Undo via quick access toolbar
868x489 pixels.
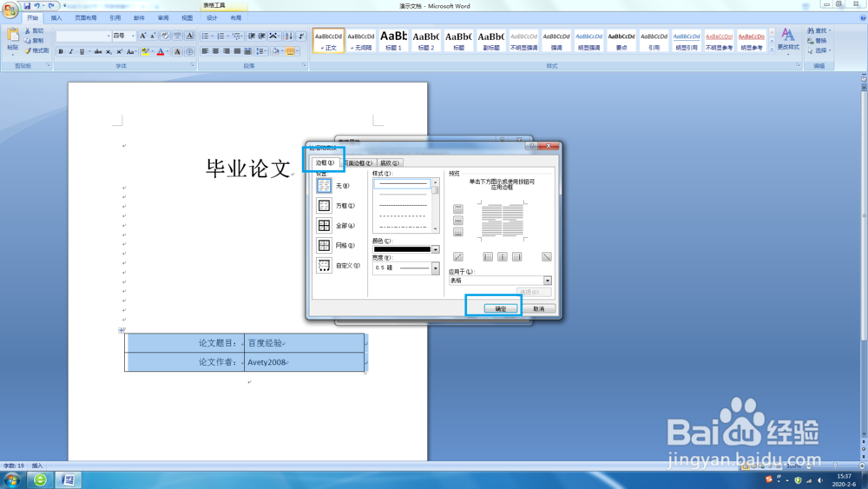click(x=37, y=5)
